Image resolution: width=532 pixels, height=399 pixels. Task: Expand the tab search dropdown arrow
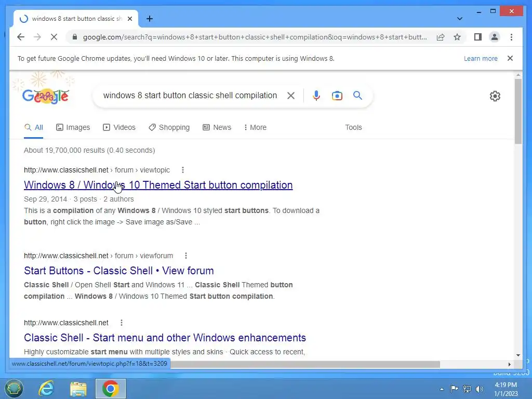coord(459,19)
